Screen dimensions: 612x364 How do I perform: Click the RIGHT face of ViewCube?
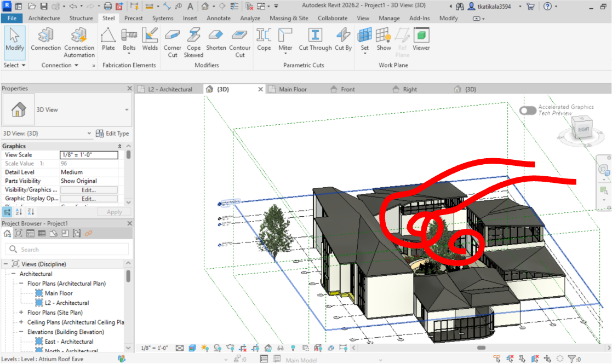point(584,129)
